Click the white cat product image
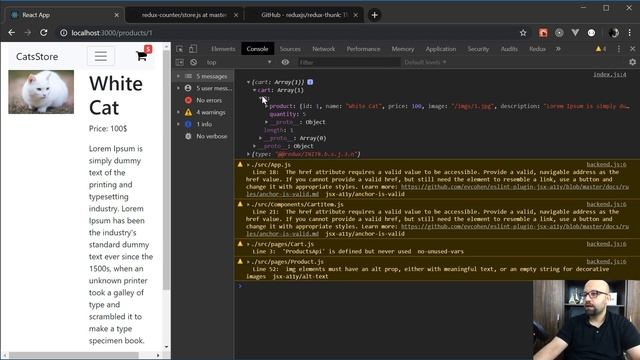640x360 pixels. point(41,92)
